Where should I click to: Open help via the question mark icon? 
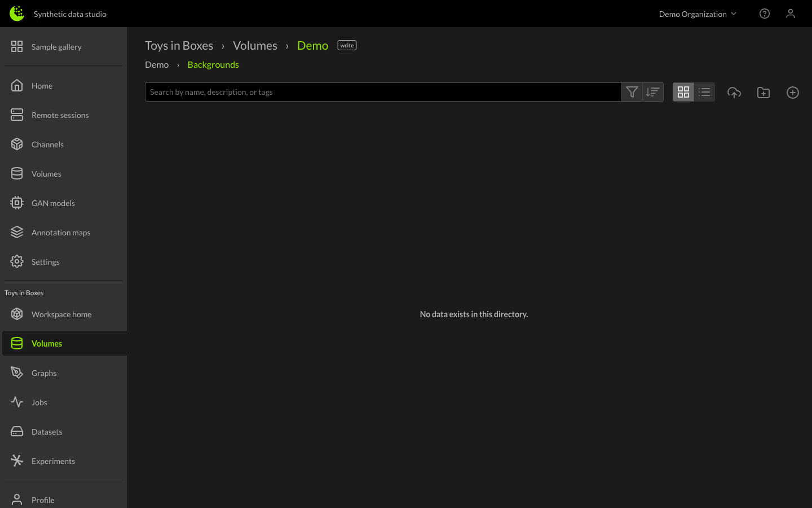[x=764, y=14]
